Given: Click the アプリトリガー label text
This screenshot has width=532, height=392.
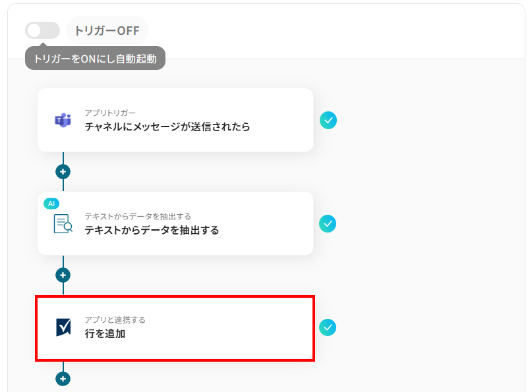Looking at the screenshot, I should click(x=110, y=113).
